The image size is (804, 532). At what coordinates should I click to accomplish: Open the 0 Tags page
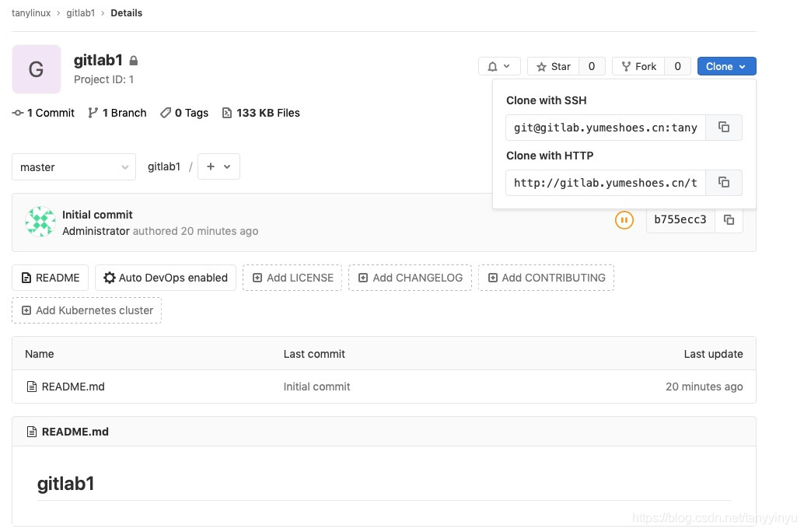click(184, 113)
